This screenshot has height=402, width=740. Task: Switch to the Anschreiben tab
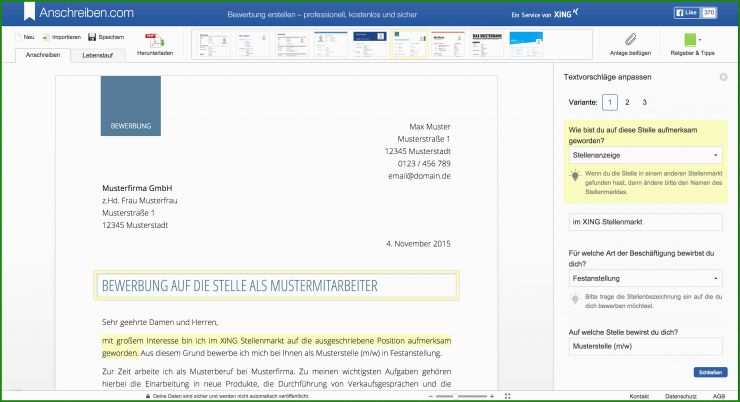coord(43,55)
